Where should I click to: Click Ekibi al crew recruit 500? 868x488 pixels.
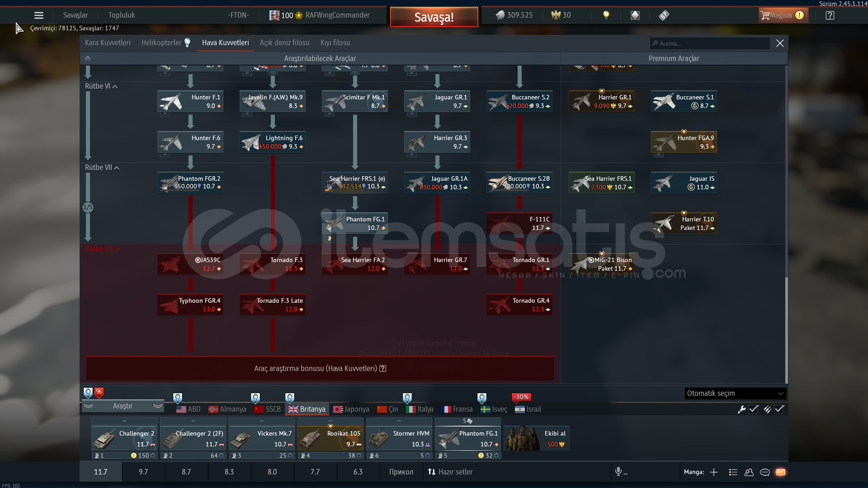click(537, 439)
